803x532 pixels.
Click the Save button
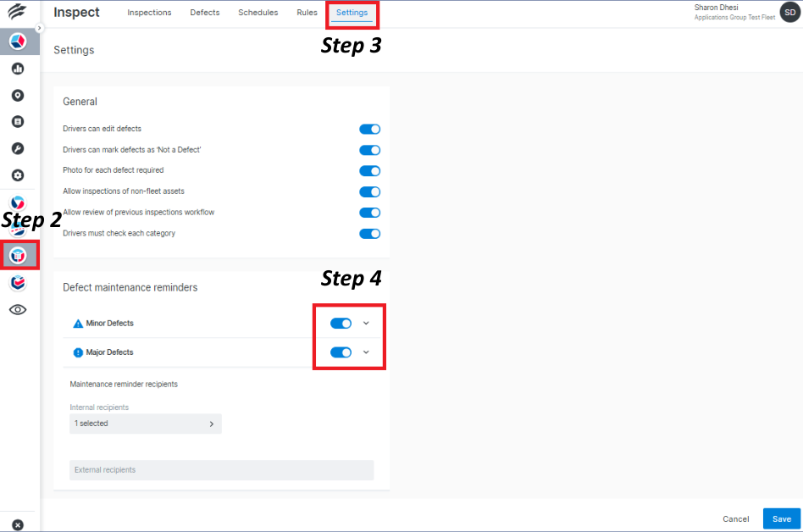coord(780,518)
